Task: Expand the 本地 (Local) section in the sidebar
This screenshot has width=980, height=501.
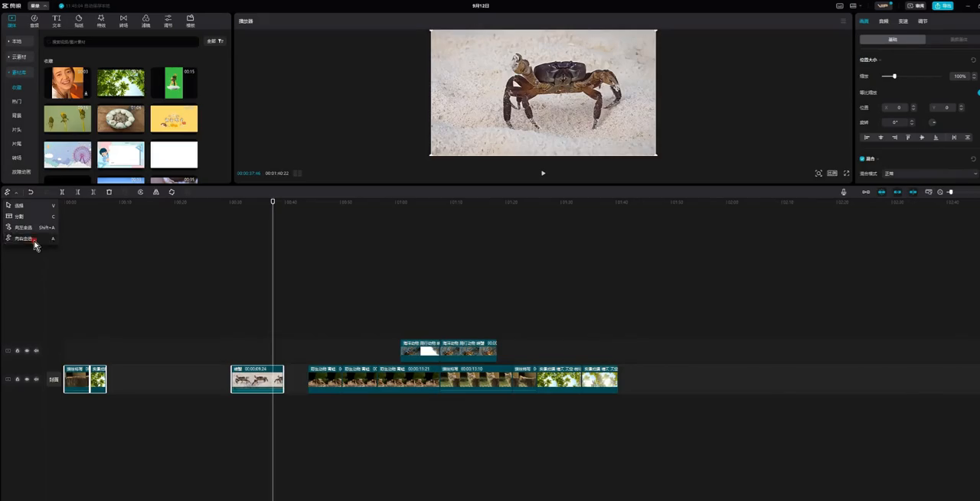Action: pyautogui.click(x=19, y=41)
